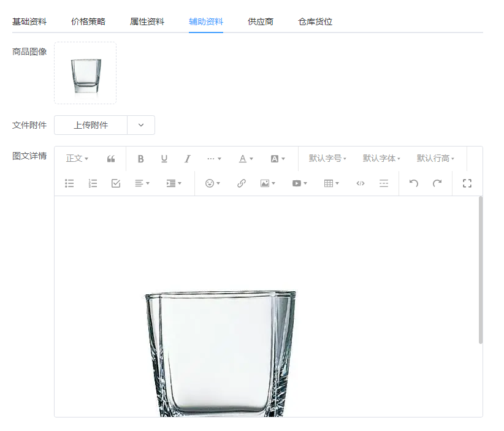Screen dimensions: 504x431
Task: Open the 默认字号 font size dropdown
Action: tap(327, 159)
